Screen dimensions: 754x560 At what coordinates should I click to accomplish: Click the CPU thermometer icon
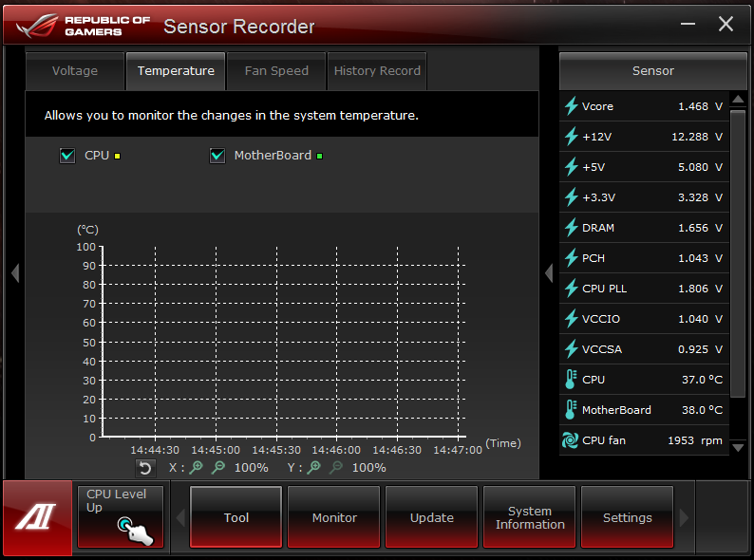[x=571, y=380]
